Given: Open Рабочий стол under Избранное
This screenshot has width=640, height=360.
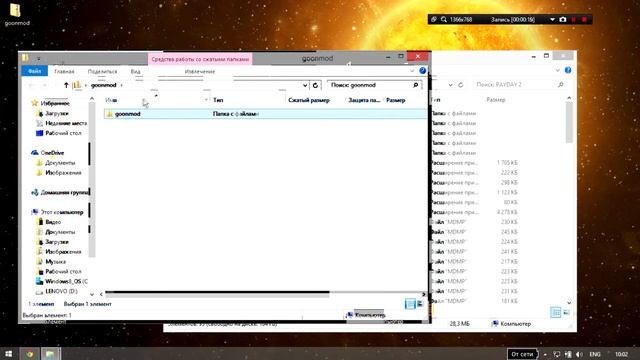Looking at the screenshot, I should tap(59, 133).
